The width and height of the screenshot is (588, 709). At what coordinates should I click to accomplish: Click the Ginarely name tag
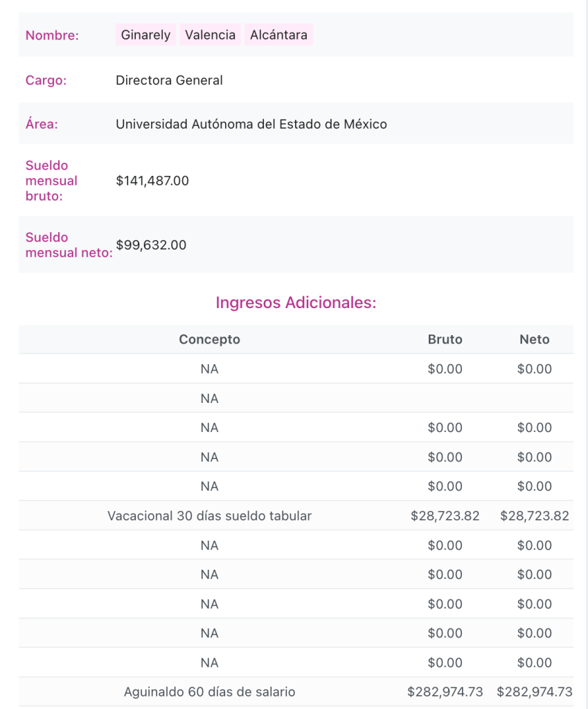point(145,35)
